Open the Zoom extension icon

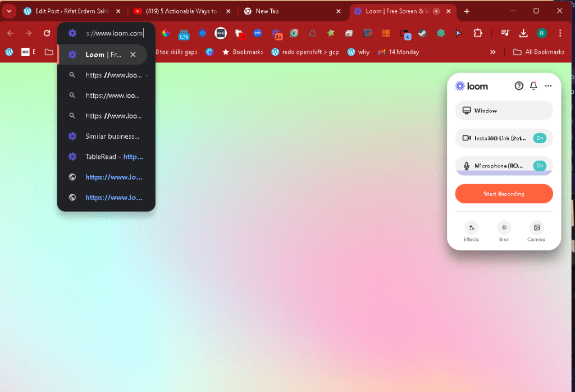coord(257,33)
